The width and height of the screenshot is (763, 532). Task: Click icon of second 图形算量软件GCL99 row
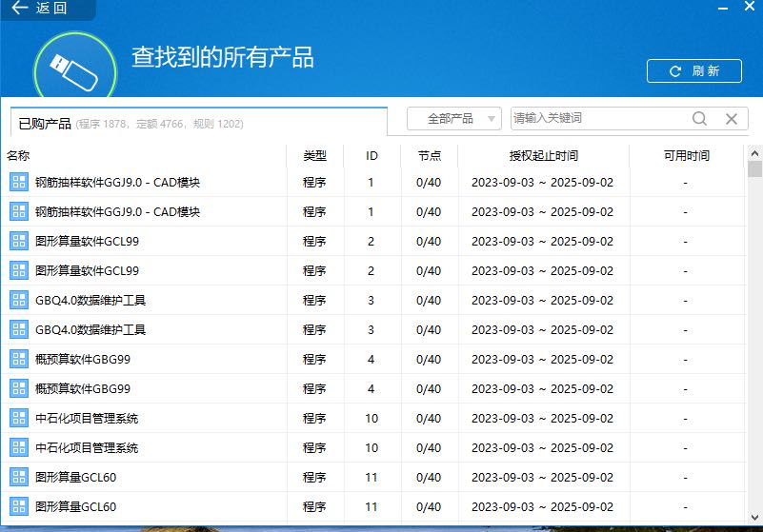pyautogui.click(x=19, y=271)
